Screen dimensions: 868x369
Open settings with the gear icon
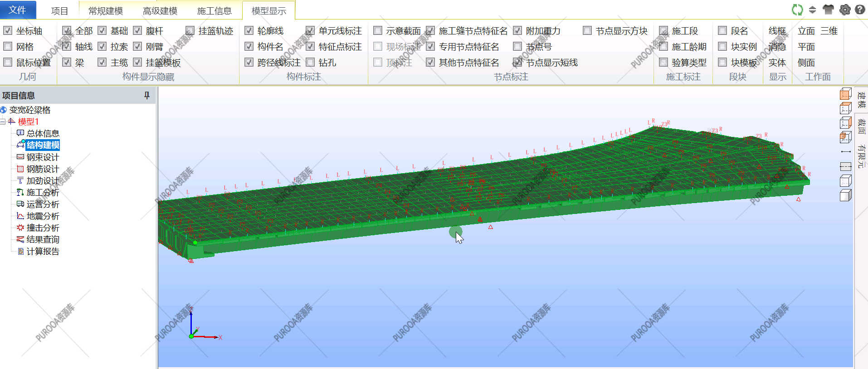844,10
